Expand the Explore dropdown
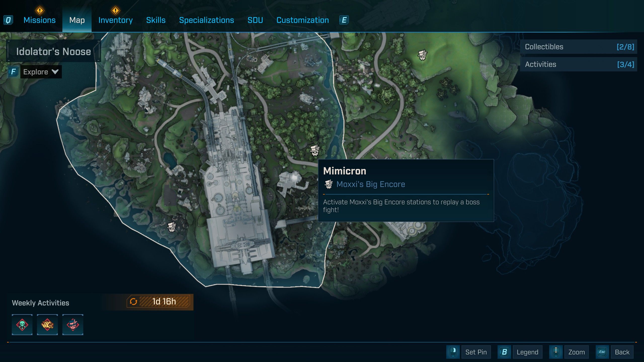Viewport: 644px width, 362px height. click(x=41, y=72)
